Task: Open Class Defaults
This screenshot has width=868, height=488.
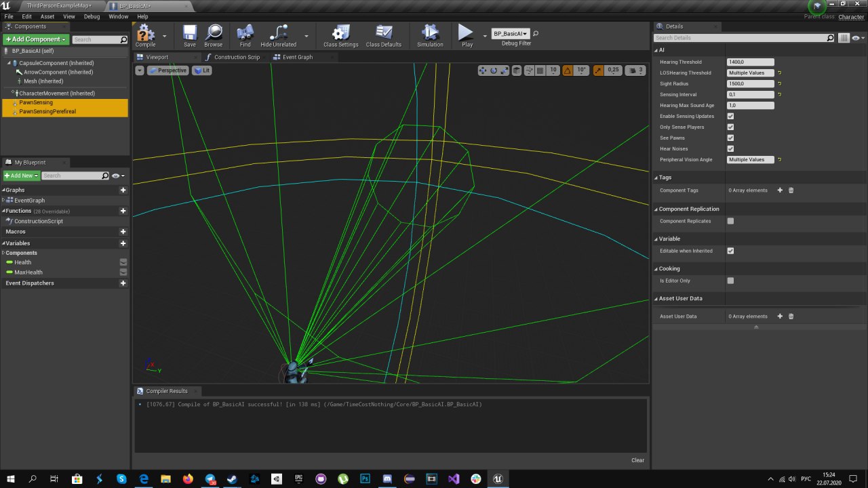Action: point(384,36)
